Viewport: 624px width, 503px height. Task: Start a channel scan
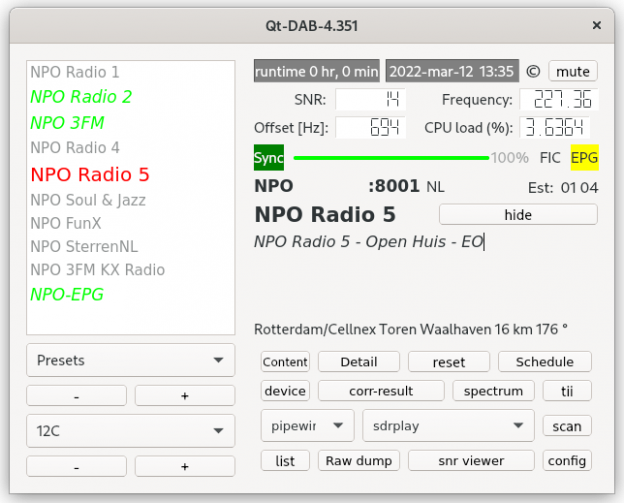click(x=566, y=426)
